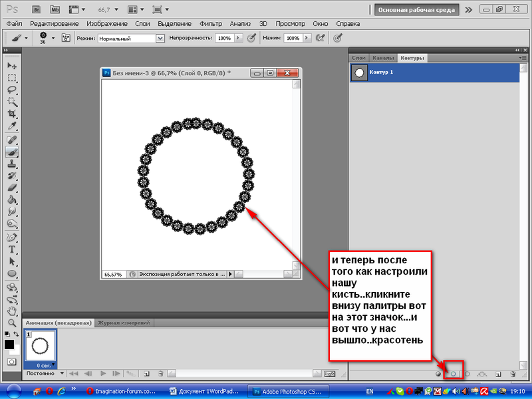The image size is (532, 399).
Task: Stroke path with brush in Paths panel
Action: click(x=453, y=374)
